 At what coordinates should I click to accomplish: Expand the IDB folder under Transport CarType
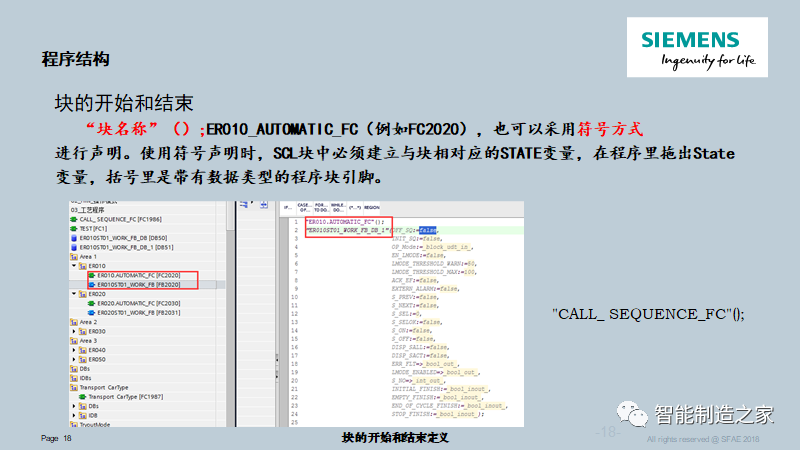click(x=74, y=415)
